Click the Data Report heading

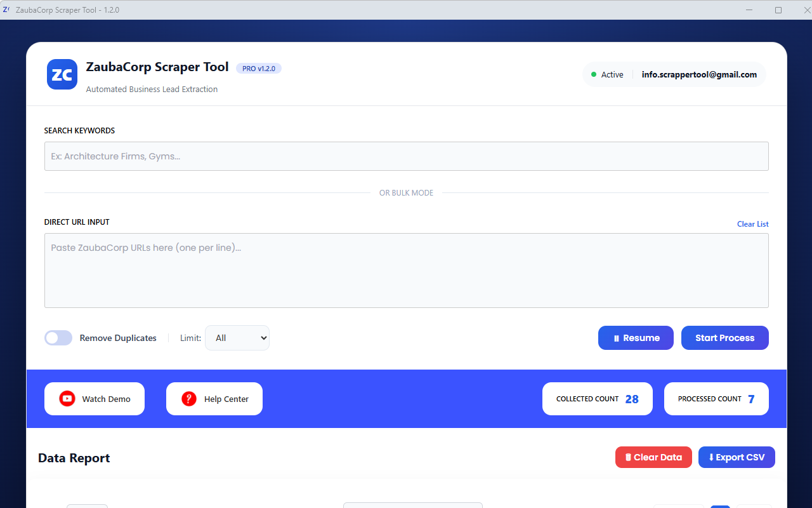click(74, 458)
